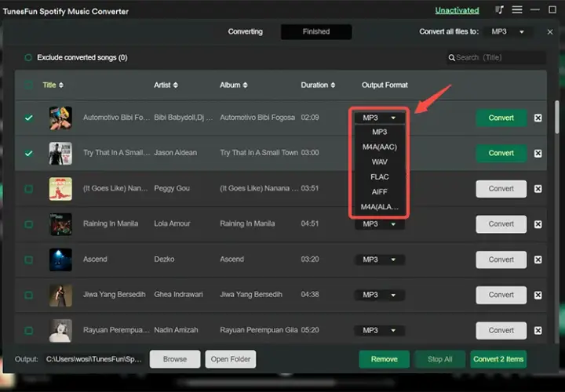Click Rayuan Perempuan Gila cover art
Screen dimensions: 565x392
[60, 330]
